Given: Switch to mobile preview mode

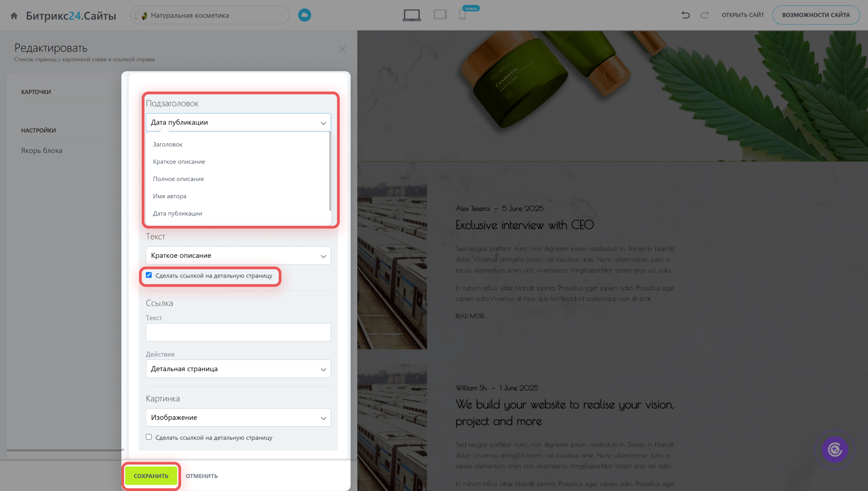Looking at the screenshot, I should coord(462,14).
